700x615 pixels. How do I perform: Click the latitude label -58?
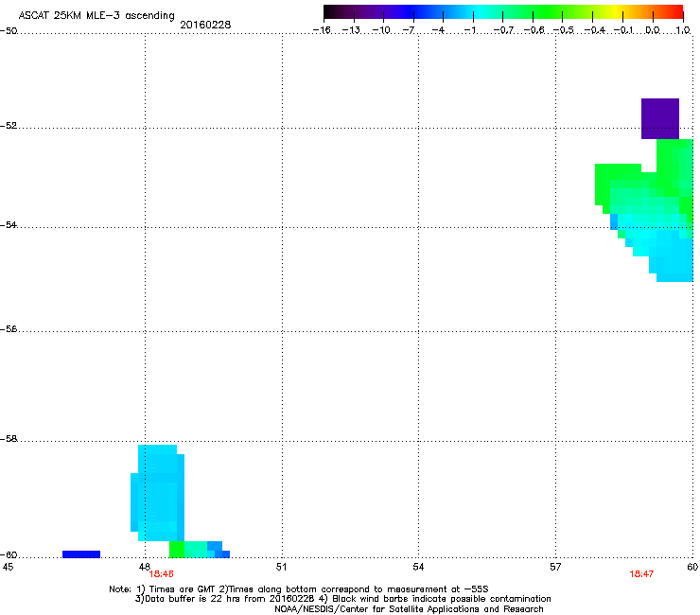point(9,439)
